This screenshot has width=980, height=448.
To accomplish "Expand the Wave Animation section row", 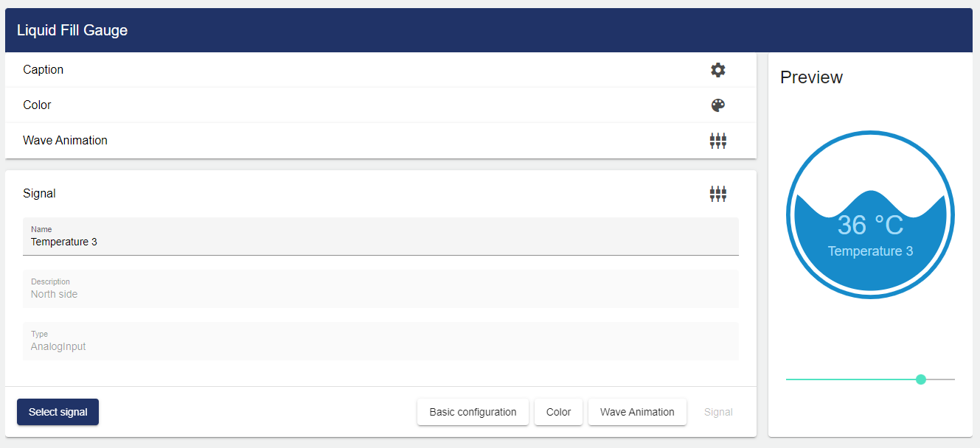I will (x=354, y=141).
